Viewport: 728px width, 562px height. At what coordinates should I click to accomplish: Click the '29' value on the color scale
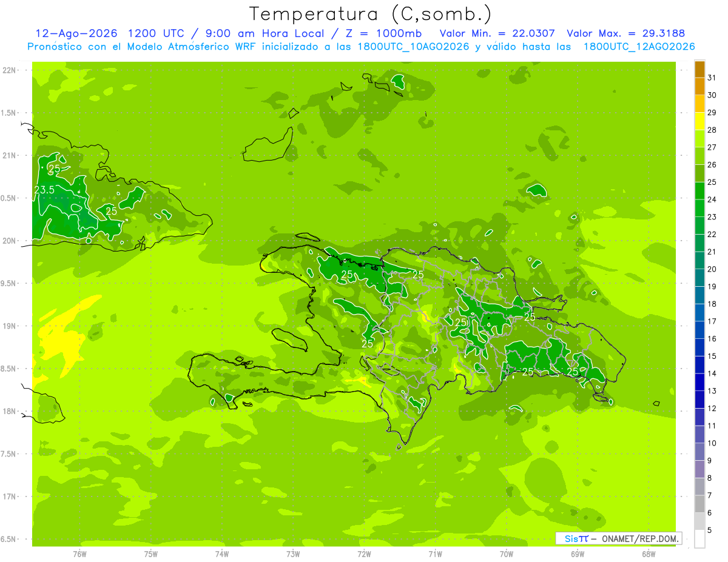pyautogui.click(x=712, y=112)
